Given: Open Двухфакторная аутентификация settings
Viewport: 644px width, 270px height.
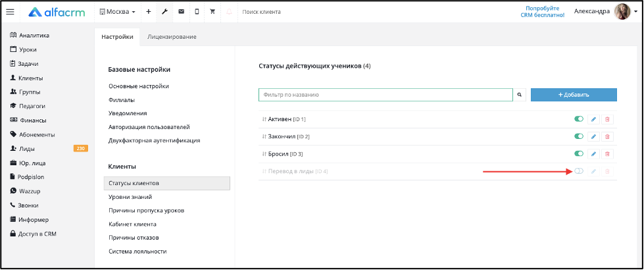Looking at the screenshot, I should (155, 140).
